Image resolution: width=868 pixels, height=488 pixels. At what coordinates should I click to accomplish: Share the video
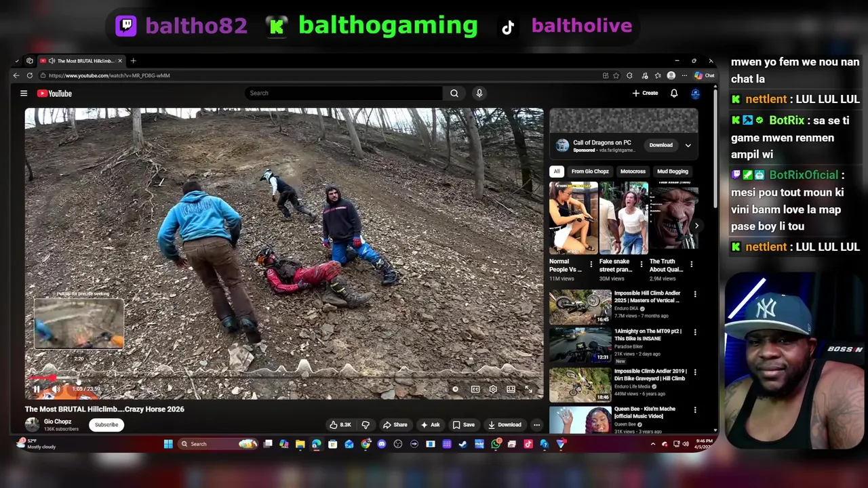(x=395, y=425)
